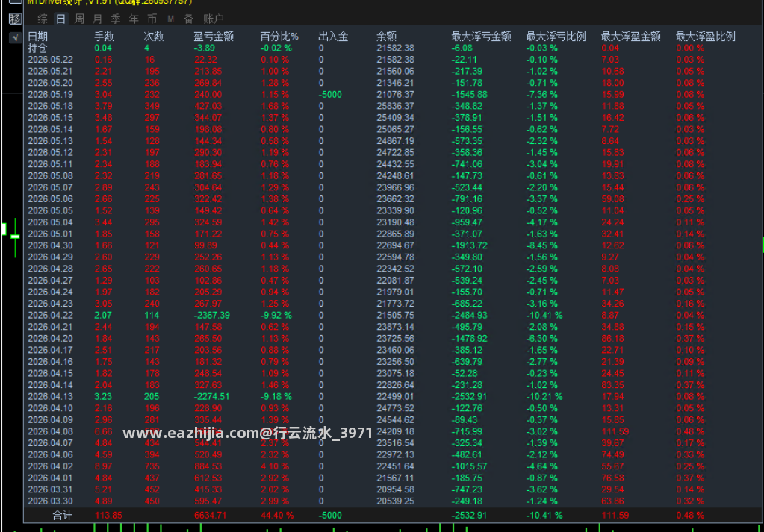The image size is (764, 532).
Task: Click the 余额 column header
Action: click(386, 37)
